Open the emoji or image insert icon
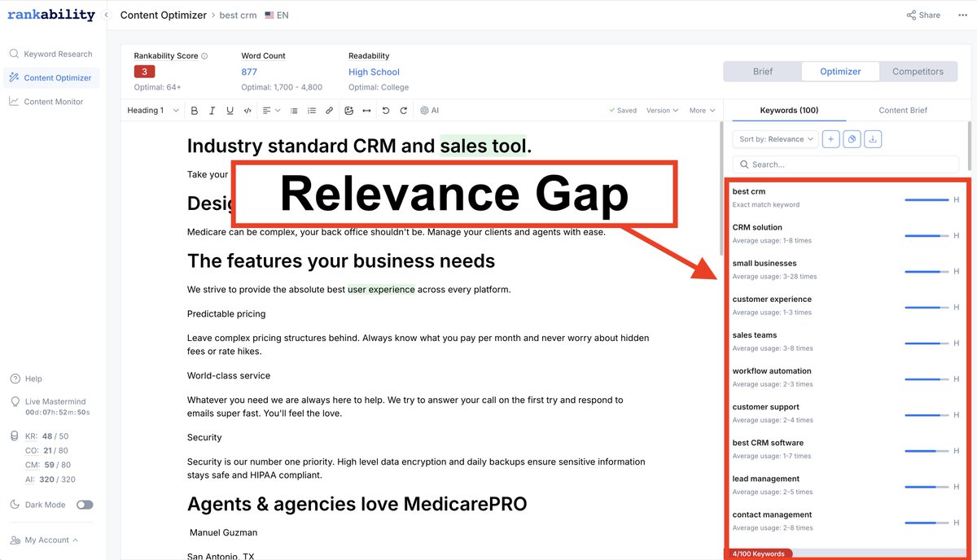Image resolution: width=977 pixels, height=560 pixels. tap(349, 111)
